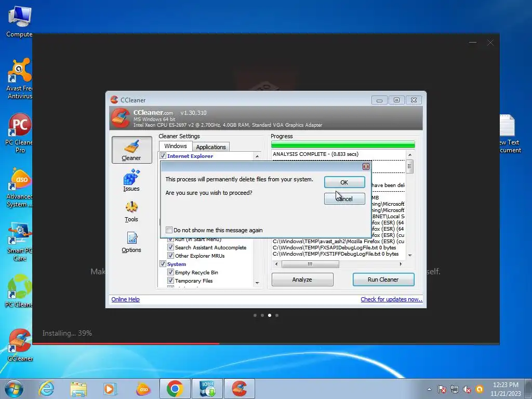Uncheck Search Assistant Autocomplete
The width and height of the screenshot is (532, 399).
[170, 247]
